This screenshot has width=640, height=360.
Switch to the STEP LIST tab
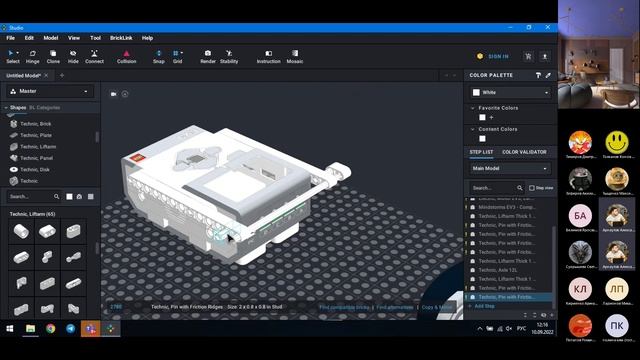481,152
